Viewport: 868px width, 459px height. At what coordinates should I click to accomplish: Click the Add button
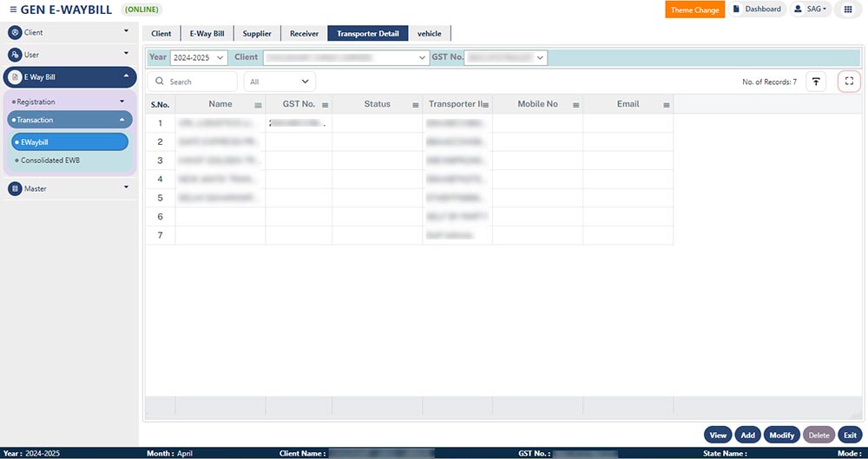747,435
